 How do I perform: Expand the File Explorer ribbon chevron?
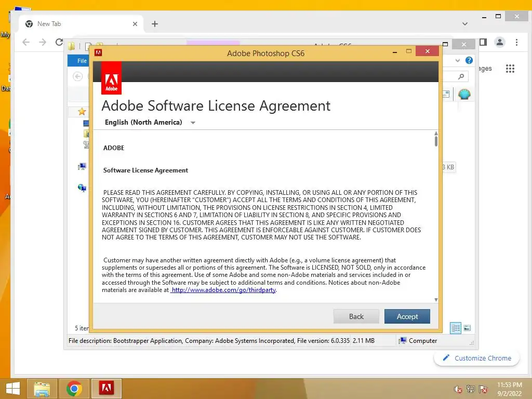tap(458, 60)
